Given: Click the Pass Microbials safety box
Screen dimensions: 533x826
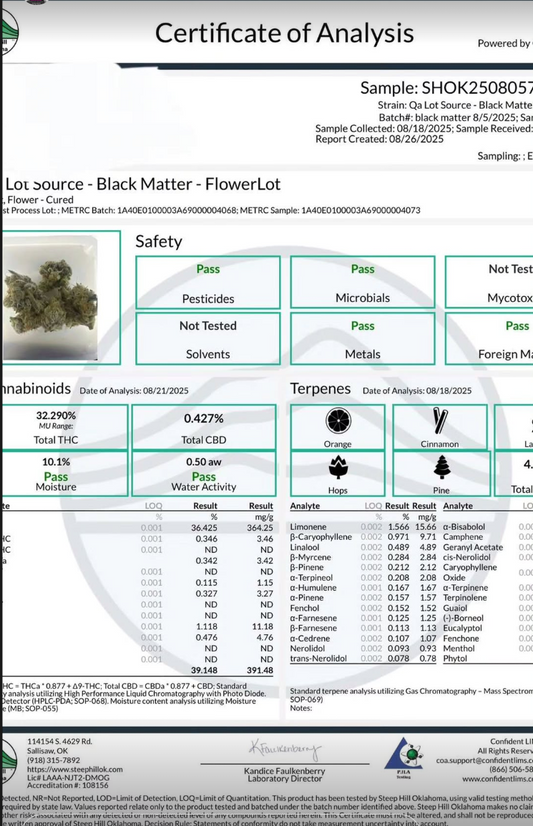Looking at the screenshot, I should tap(363, 282).
